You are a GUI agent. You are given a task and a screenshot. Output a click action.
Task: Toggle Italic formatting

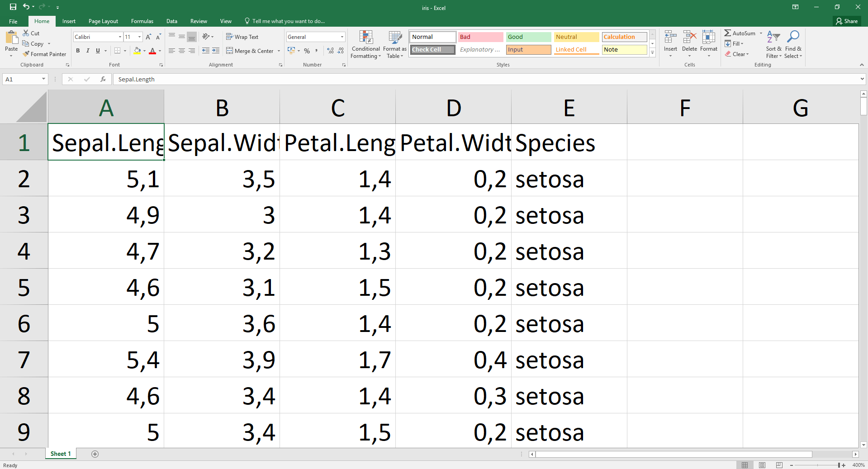pos(88,51)
